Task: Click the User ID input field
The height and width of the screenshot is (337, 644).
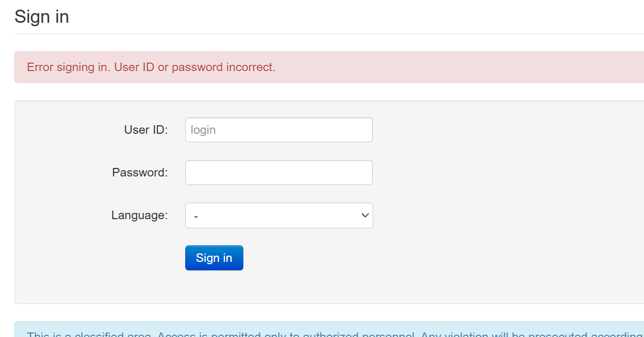Action: (x=279, y=130)
